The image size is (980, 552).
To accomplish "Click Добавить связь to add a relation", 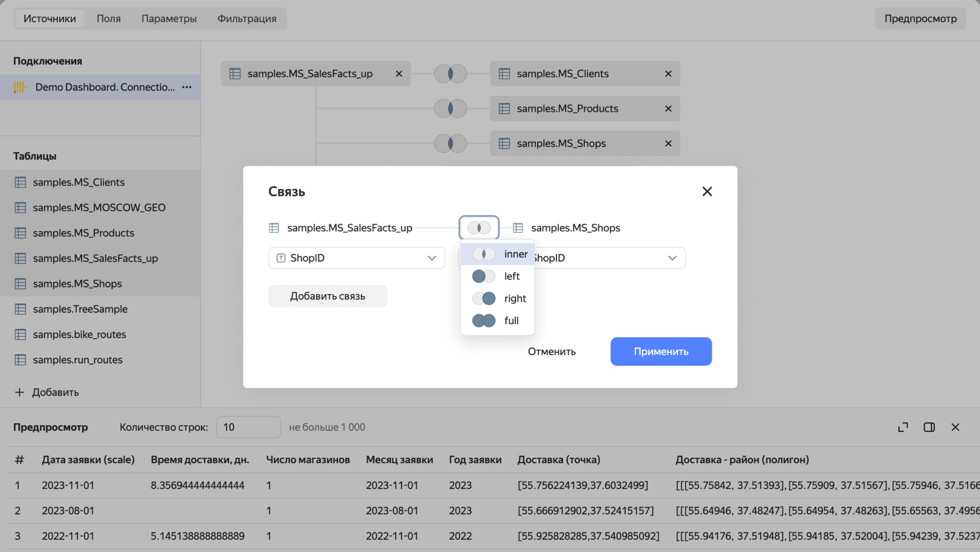I will click(327, 295).
